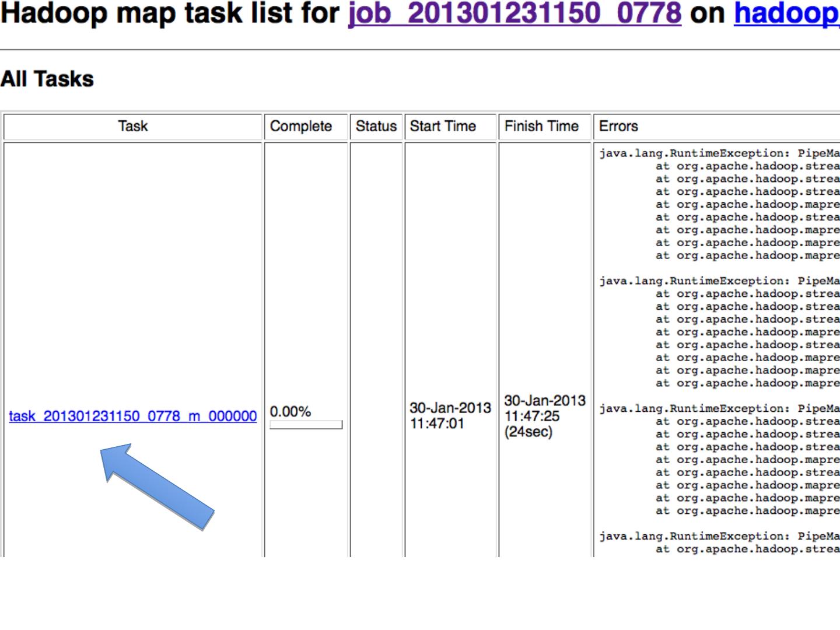This screenshot has width=840, height=630.
Task: Click the (24sec) duration text
Action: (528, 432)
